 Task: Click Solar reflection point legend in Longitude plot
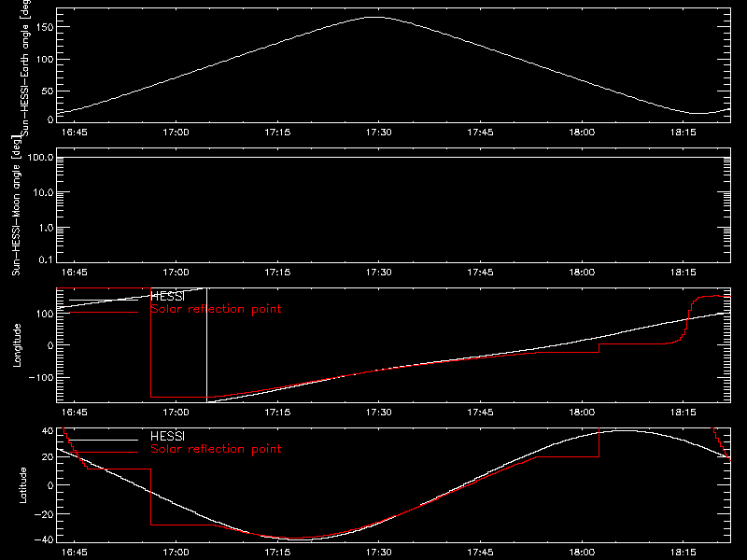point(216,309)
